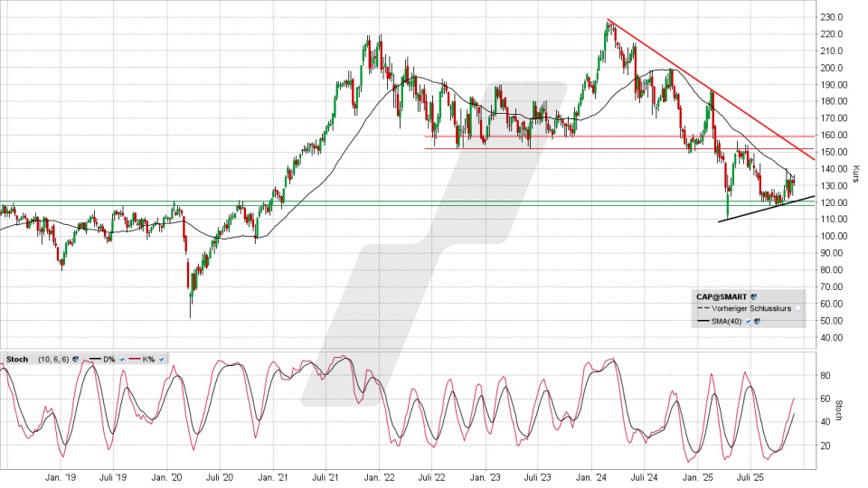Uncheck the SMA(40) visibility checkbox
The width and height of the screenshot is (868, 488).
point(747,321)
